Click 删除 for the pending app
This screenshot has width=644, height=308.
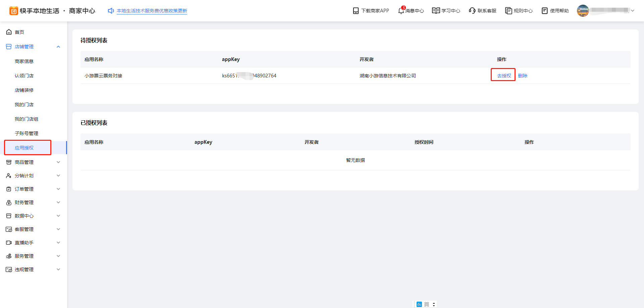point(523,76)
